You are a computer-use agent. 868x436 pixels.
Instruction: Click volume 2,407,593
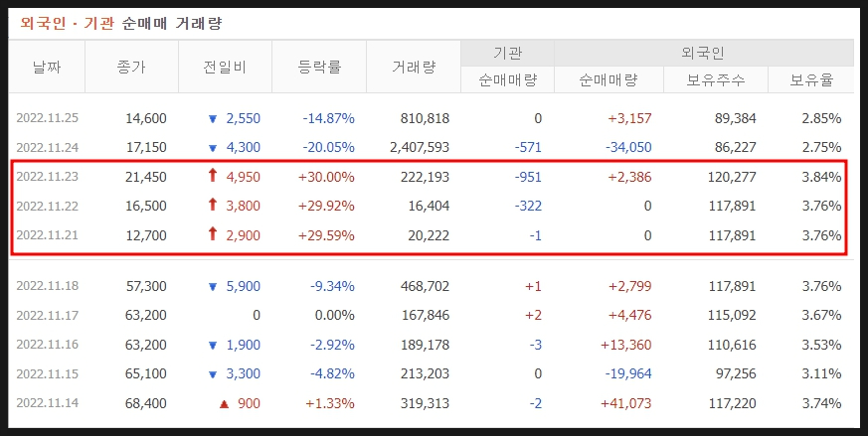(x=418, y=148)
